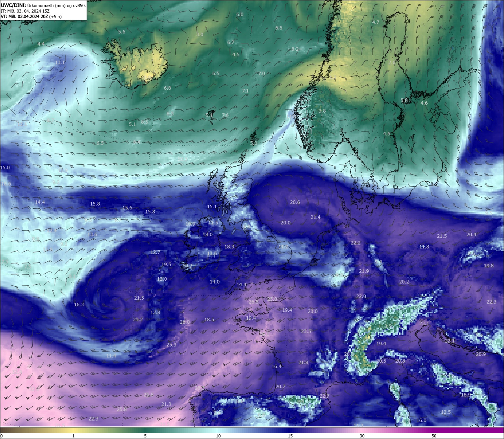This screenshot has width=504, height=439.
Task: Click the map value 20.9
Action: tap(481, 354)
